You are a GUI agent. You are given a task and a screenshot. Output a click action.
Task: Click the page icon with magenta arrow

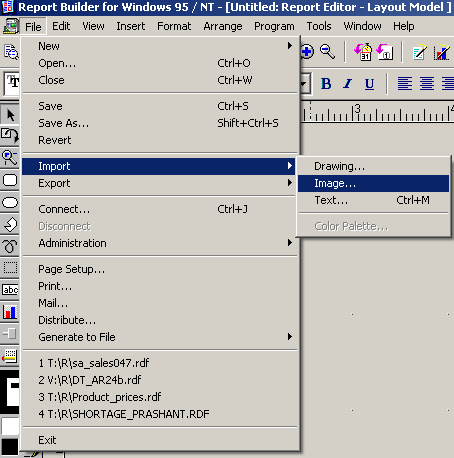click(385, 52)
